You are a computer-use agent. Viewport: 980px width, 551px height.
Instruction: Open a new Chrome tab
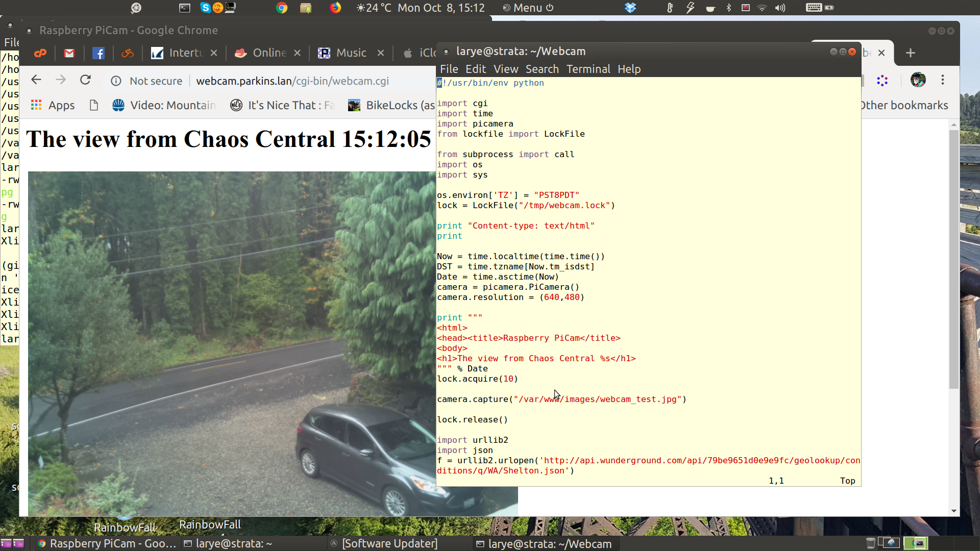tap(911, 53)
